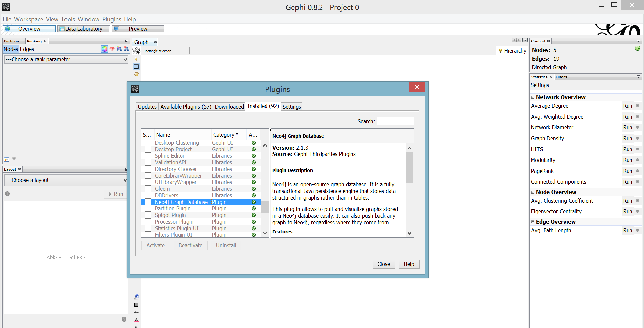Run the PageRank statistic
Viewport: 644px width, 328px height.
[x=627, y=171]
